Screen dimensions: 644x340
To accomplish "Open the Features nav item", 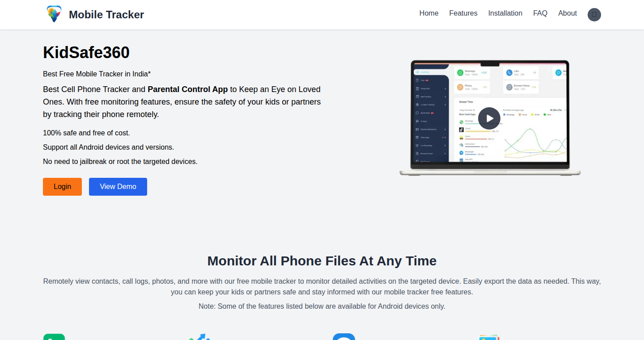I will (x=463, y=13).
